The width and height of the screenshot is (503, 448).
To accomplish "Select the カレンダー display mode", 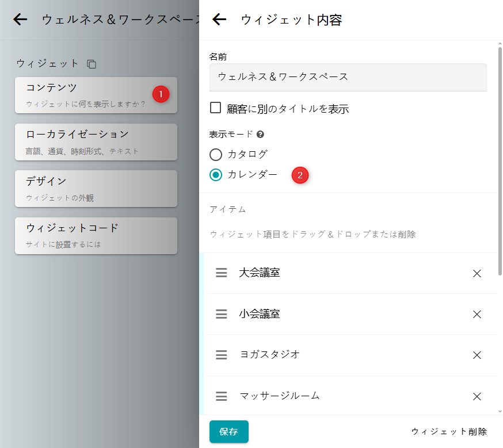I will tap(216, 175).
